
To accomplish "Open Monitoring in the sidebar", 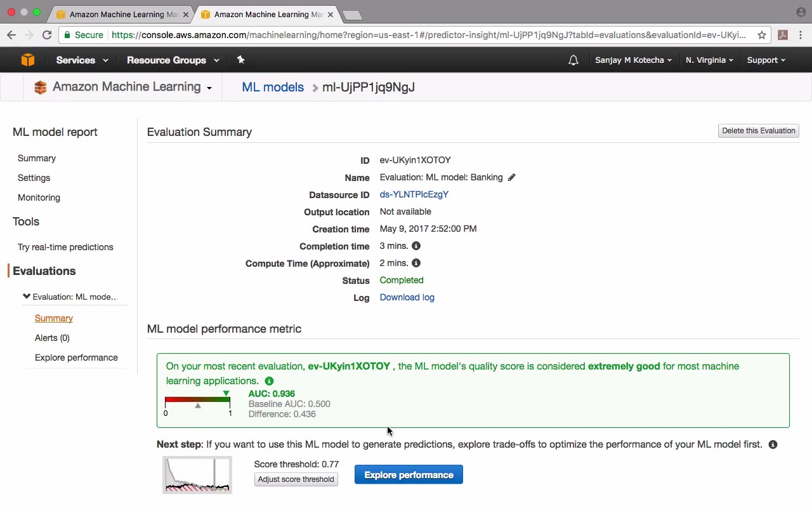I will (x=39, y=197).
